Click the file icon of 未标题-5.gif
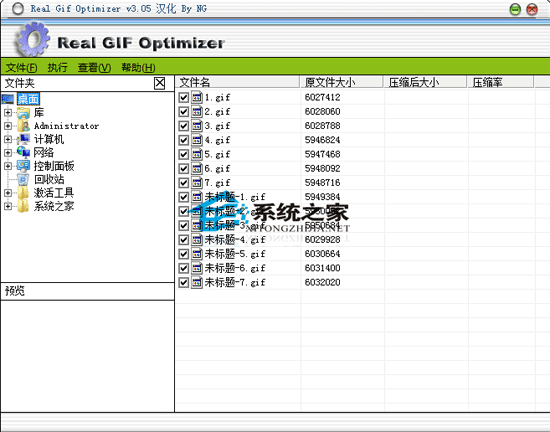Image resolution: width=550 pixels, height=432 pixels. pos(197,254)
